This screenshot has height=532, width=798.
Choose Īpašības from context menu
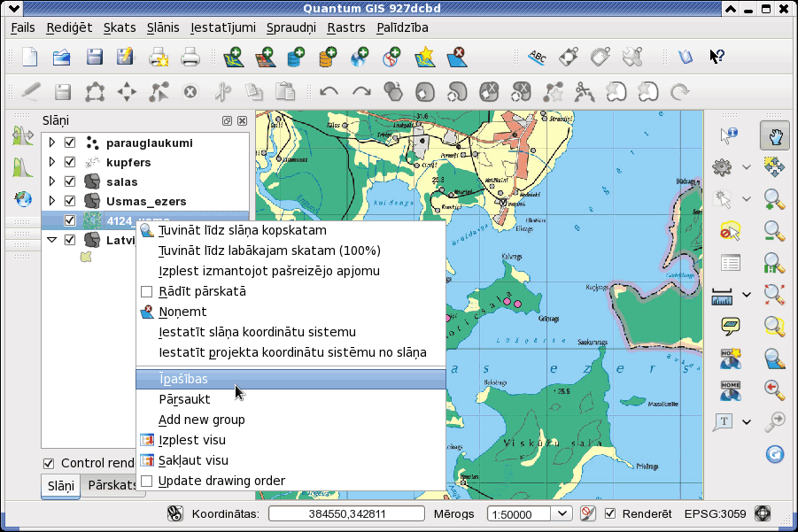[x=291, y=379]
